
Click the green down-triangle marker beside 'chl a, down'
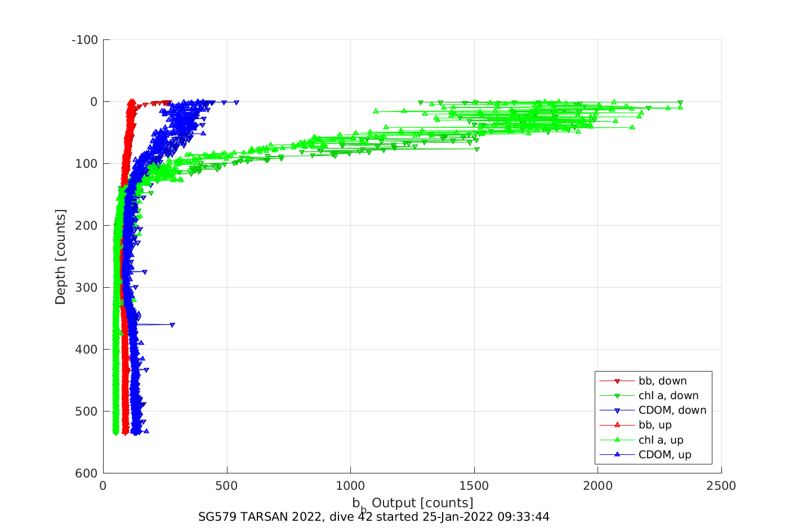pyautogui.click(x=617, y=396)
